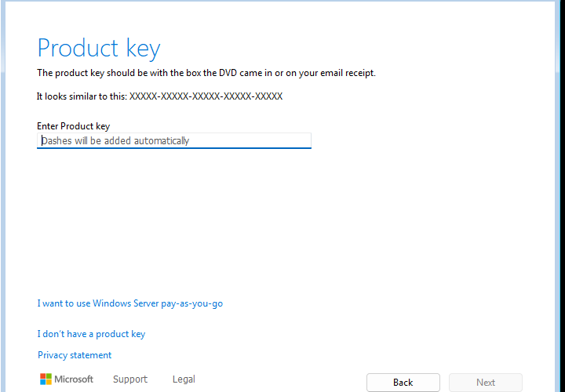This screenshot has width=565, height=392.
Task: Click the sentence about the DVD box
Action: pos(206,73)
